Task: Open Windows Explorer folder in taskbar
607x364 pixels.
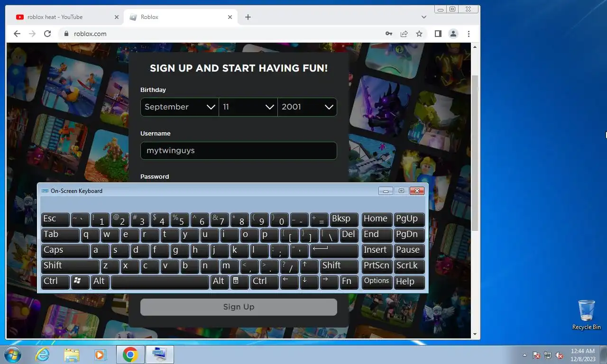Action: coord(72,355)
